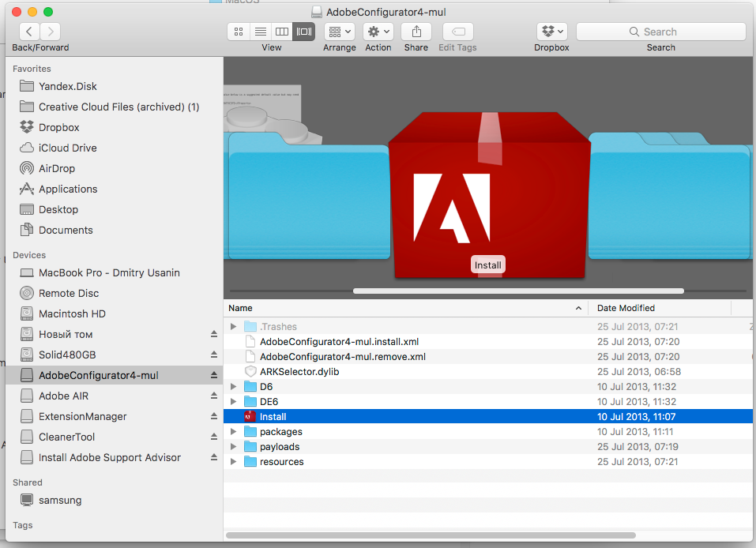Open the Dropbox toolbar menu
This screenshot has width=756, height=548.
pyautogui.click(x=551, y=32)
